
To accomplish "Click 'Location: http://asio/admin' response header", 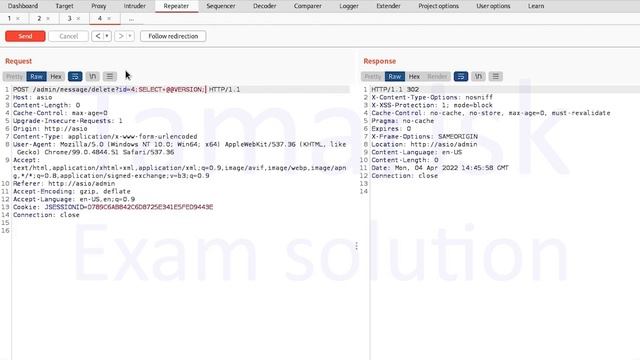I will click(424, 144).
